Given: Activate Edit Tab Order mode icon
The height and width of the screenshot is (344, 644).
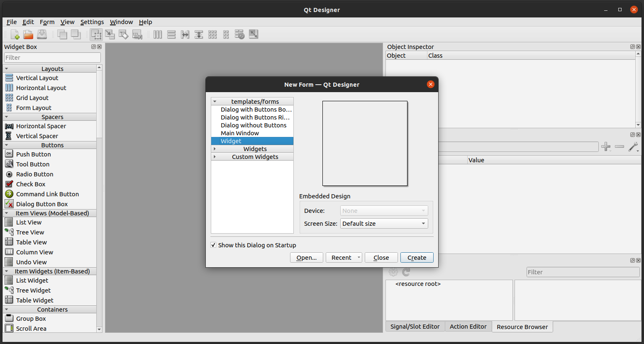Looking at the screenshot, I should pyautogui.click(x=137, y=34).
